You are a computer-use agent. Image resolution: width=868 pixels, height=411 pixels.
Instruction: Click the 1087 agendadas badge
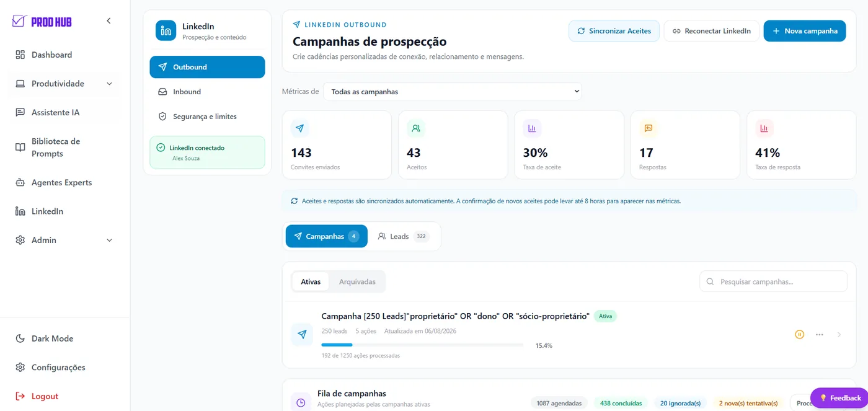559,403
